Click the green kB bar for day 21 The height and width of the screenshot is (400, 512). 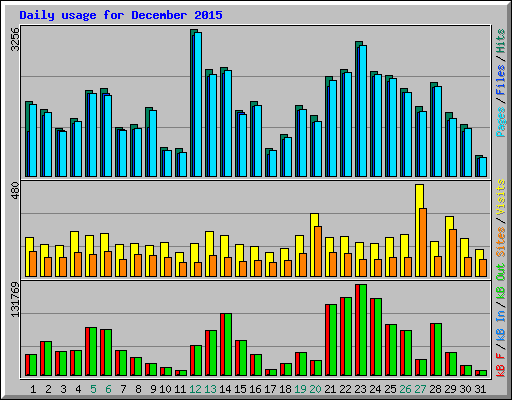point(333,340)
